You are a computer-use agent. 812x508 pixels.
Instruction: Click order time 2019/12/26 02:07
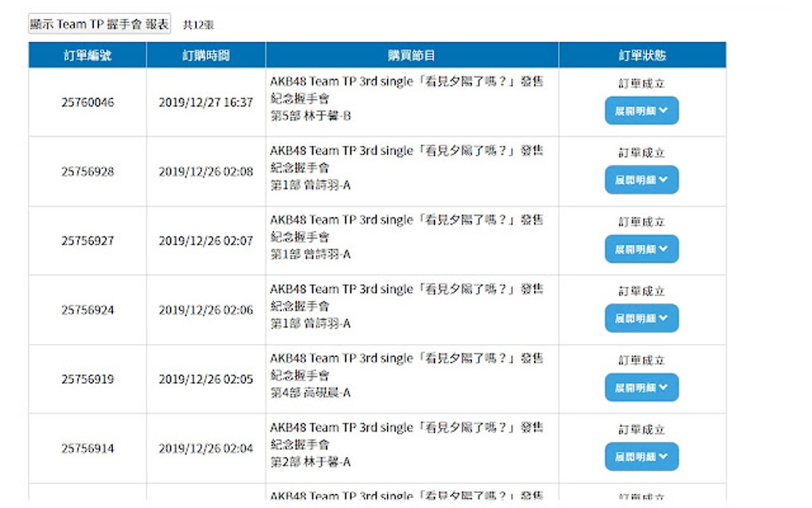click(206, 240)
